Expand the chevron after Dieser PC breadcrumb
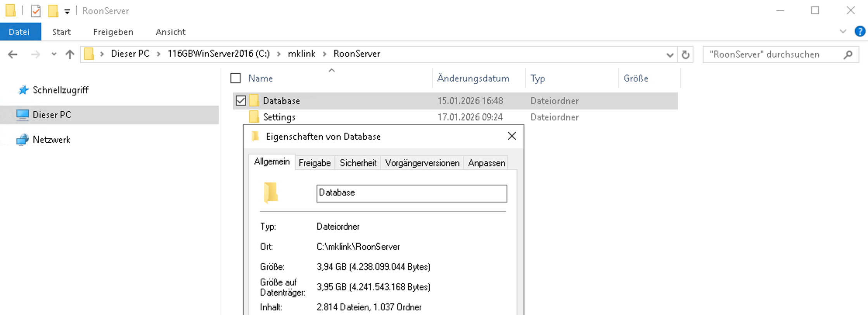The image size is (868, 315). [x=159, y=54]
